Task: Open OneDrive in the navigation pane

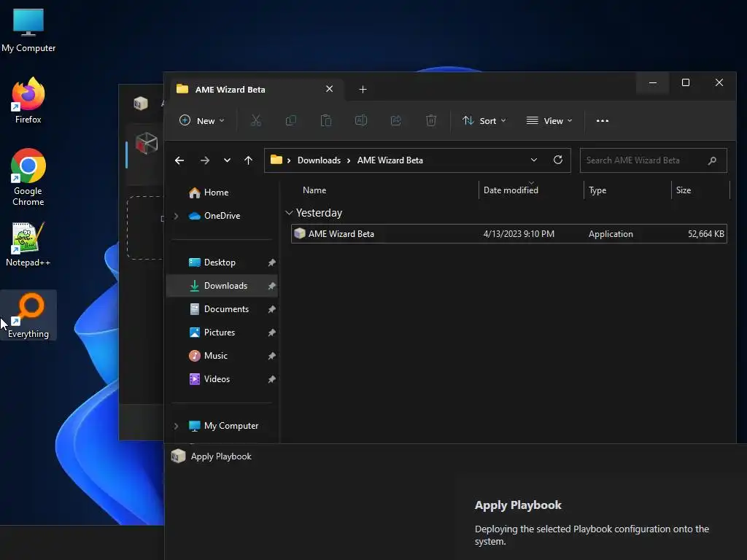Action: point(222,216)
